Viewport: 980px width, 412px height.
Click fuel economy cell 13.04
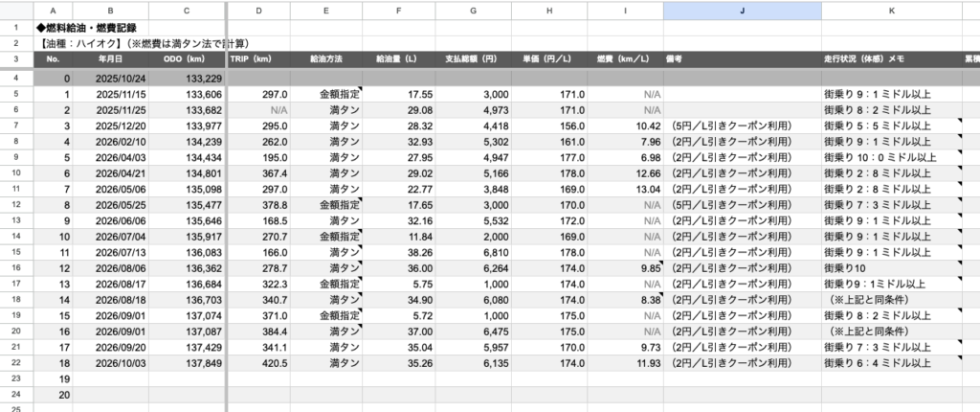coord(626,189)
